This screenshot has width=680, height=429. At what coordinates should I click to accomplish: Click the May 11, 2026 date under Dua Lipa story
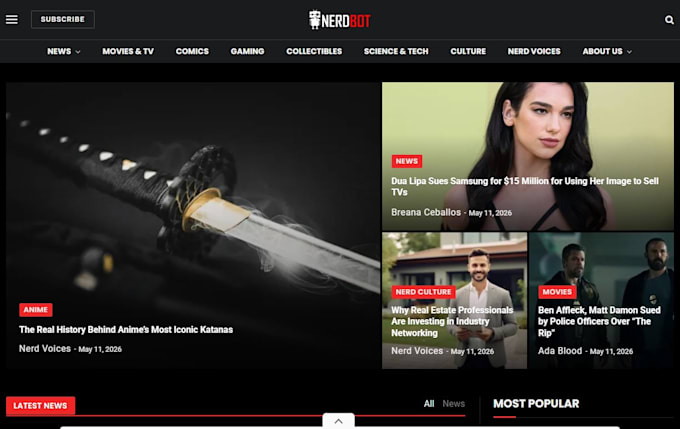pos(490,213)
